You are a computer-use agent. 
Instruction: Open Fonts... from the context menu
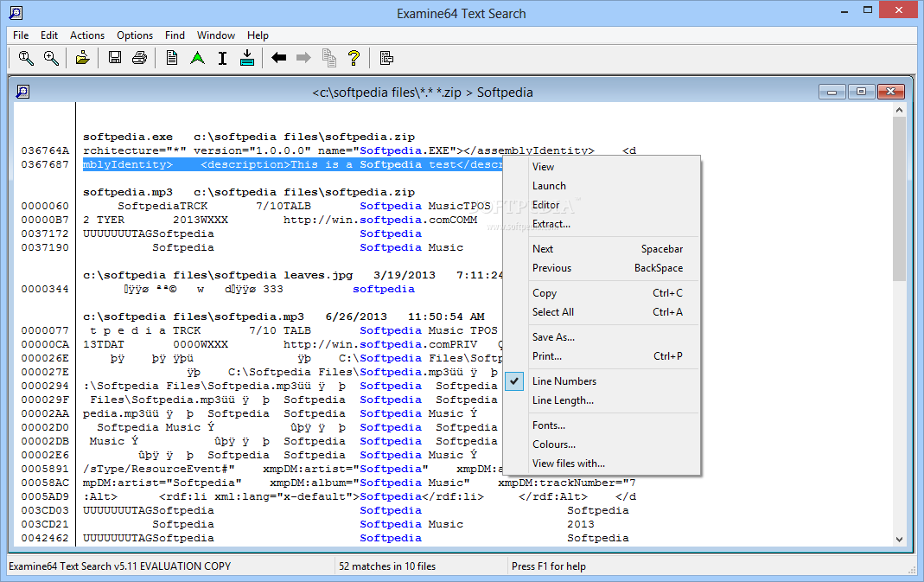pyautogui.click(x=602, y=425)
